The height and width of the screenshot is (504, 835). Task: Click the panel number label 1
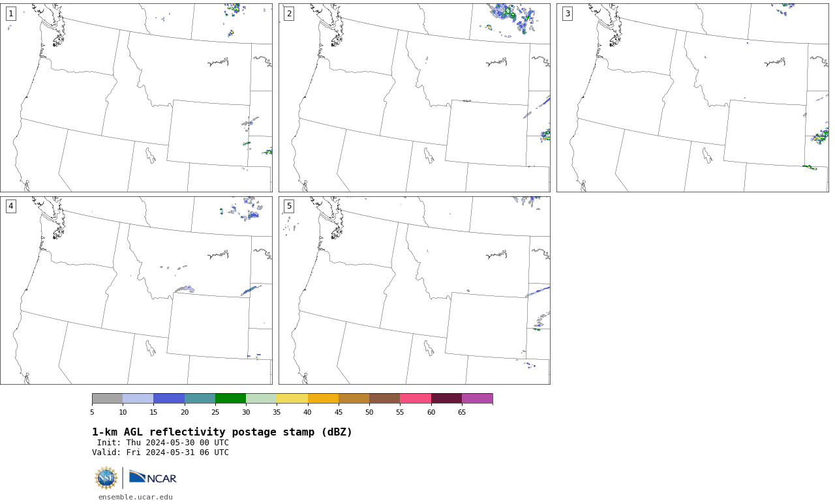tap(10, 14)
